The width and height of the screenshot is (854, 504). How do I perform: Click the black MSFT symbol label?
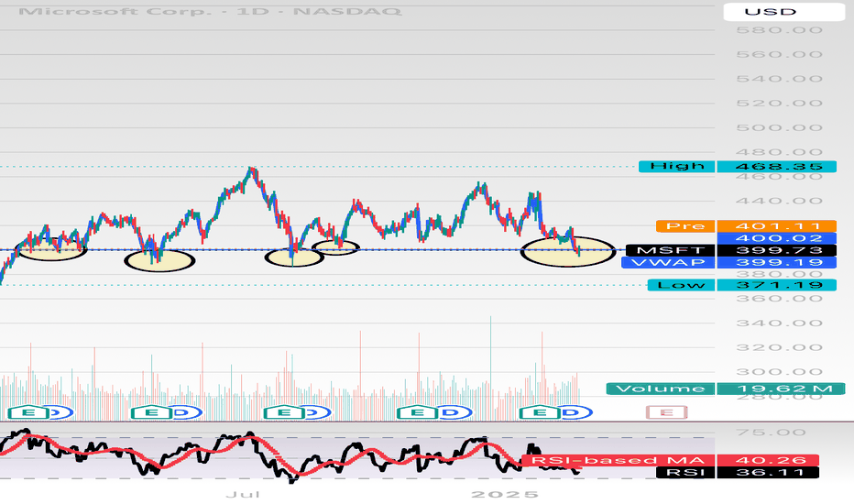(x=670, y=250)
